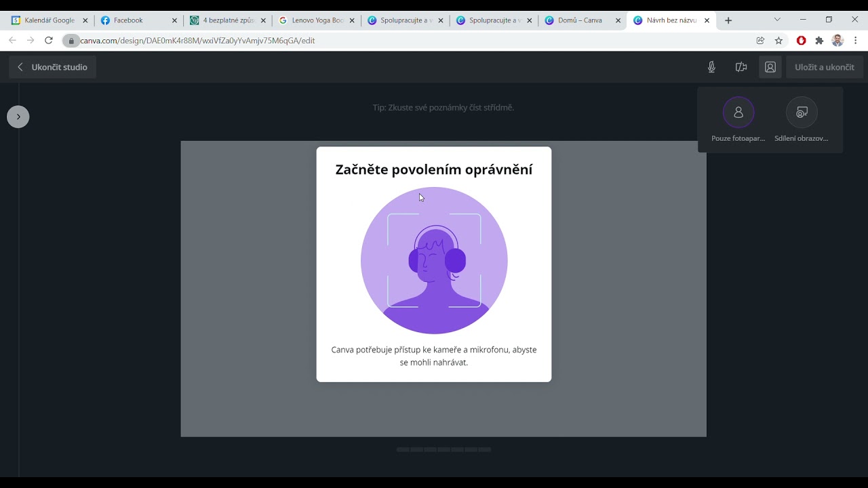Click the Canva potřebuje přístup message text
Image resolution: width=868 pixels, height=488 pixels.
pos(434,356)
